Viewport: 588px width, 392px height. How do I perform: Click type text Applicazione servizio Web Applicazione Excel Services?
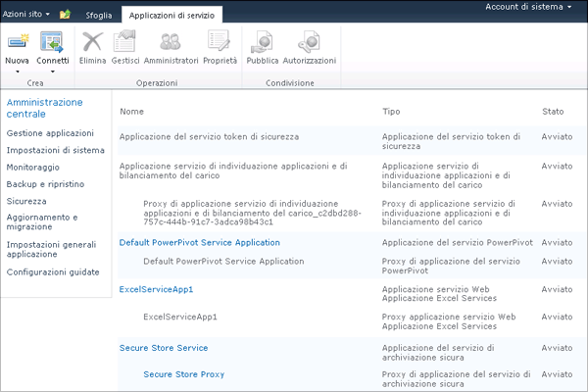(x=439, y=294)
